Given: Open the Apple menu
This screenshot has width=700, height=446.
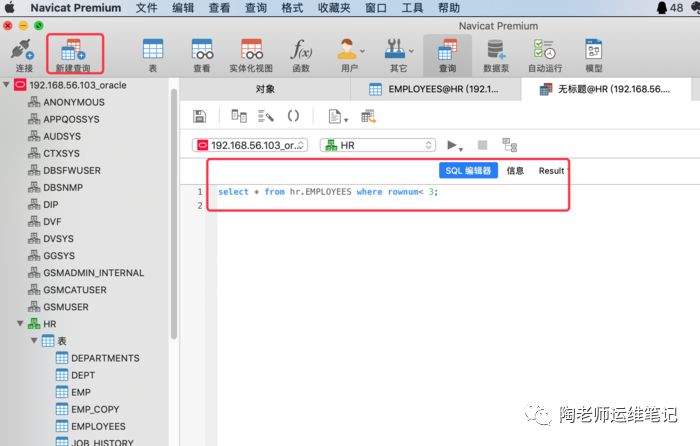Looking at the screenshot, I should pos(9,8).
